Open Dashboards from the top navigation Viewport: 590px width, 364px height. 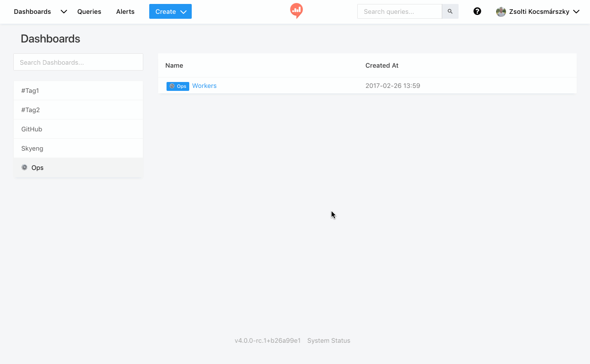pyautogui.click(x=32, y=11)
